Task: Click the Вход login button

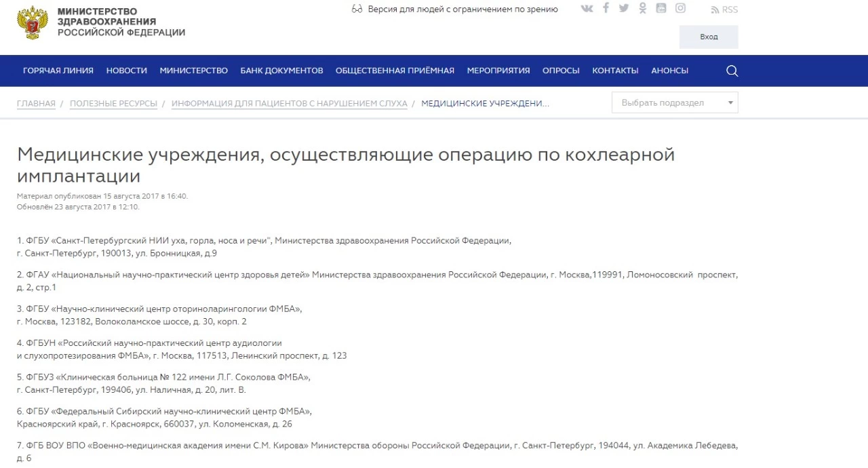Action: 709,37
